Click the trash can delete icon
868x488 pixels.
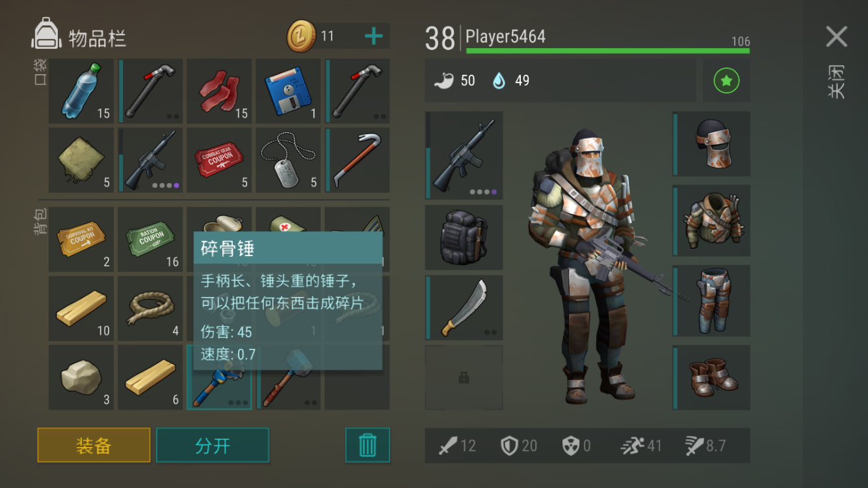(x=367, y=445)
